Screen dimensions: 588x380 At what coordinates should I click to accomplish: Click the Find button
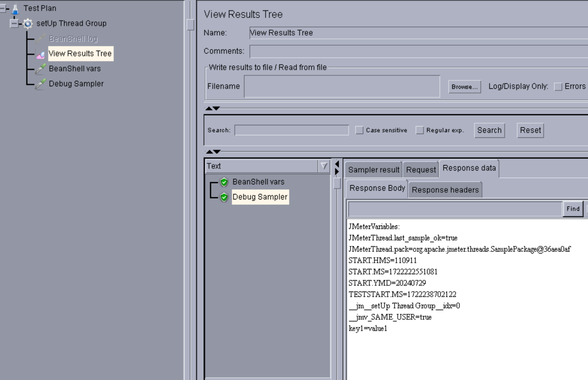pos(573,209)
